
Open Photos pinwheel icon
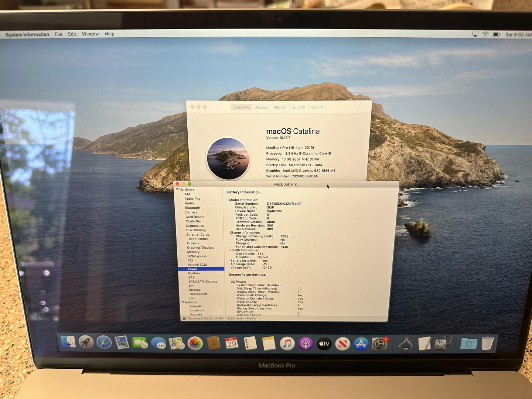[195, 343]
